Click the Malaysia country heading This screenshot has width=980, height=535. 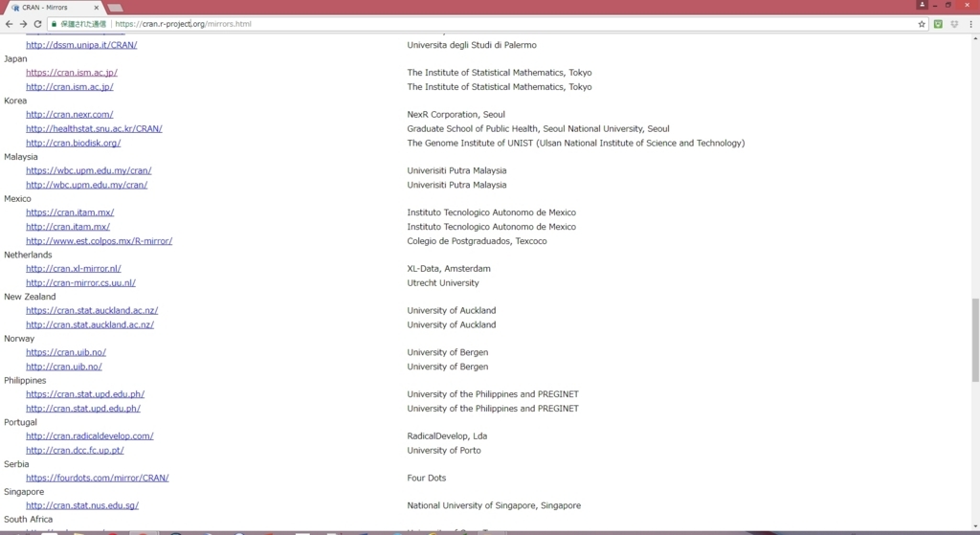(21, 157)
